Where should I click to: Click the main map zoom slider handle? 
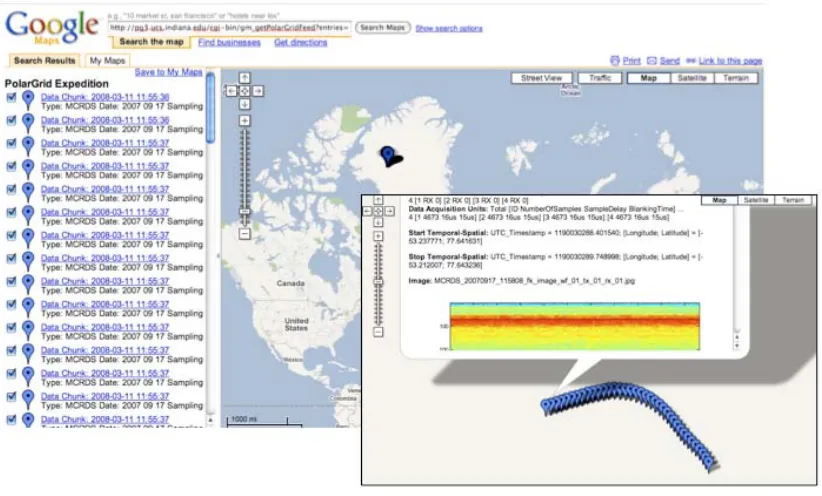click(244, 211)
